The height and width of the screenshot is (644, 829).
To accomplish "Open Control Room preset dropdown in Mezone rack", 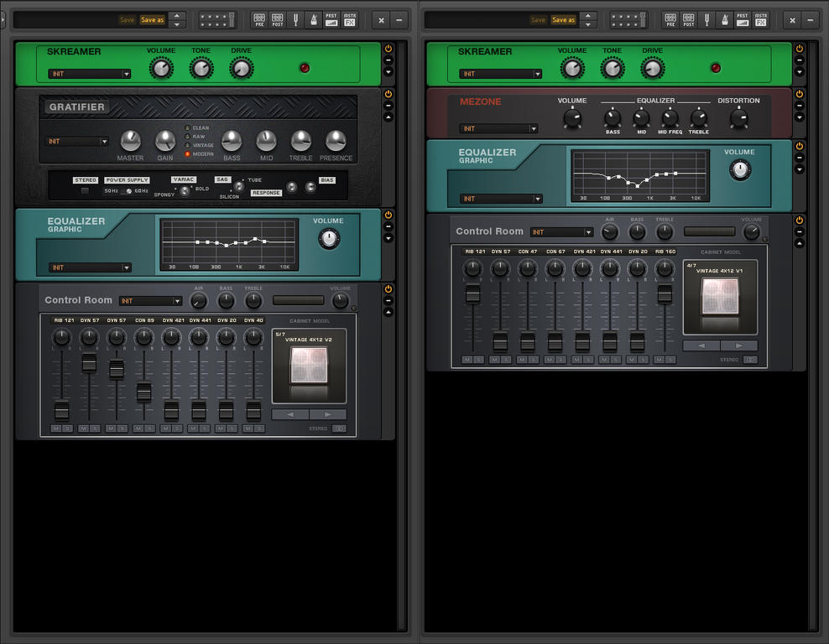I will click(x=561, y=232).
